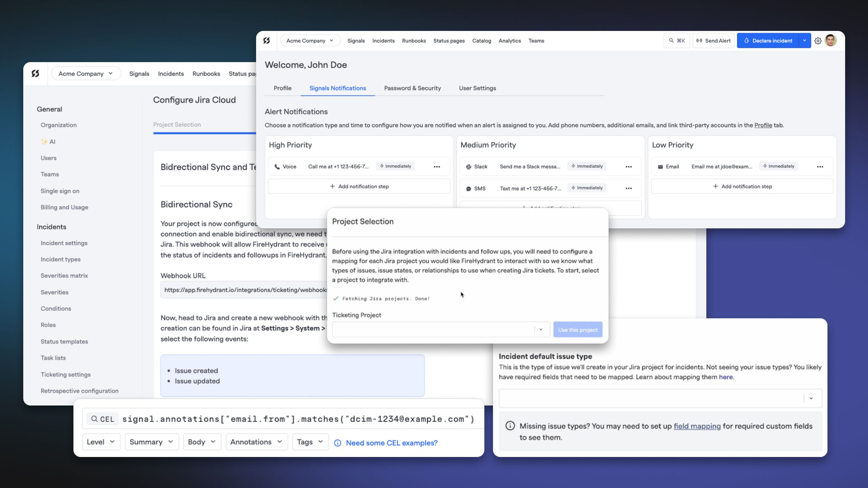This screenshot has height=488, width=868.
Task: Open the settings gear icon
Action: (818, 41)
